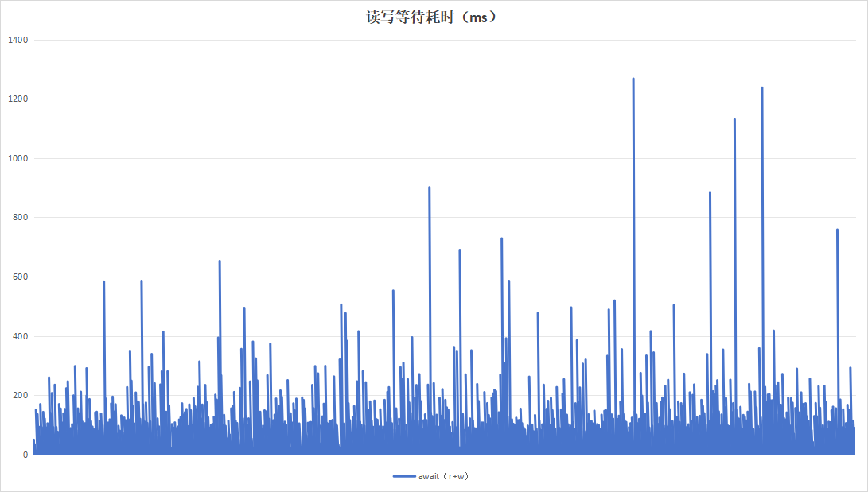Click the blue legend line swatch

click(x=404, y=476)
